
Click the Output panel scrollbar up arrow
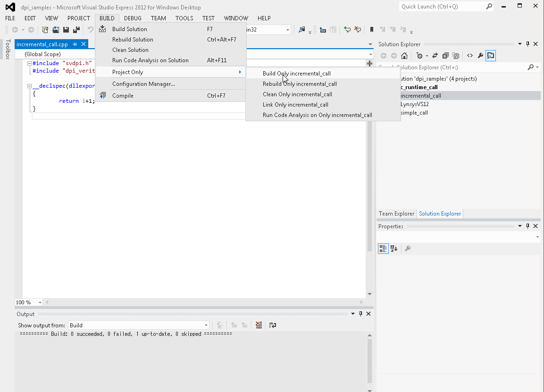click(369, 335)
